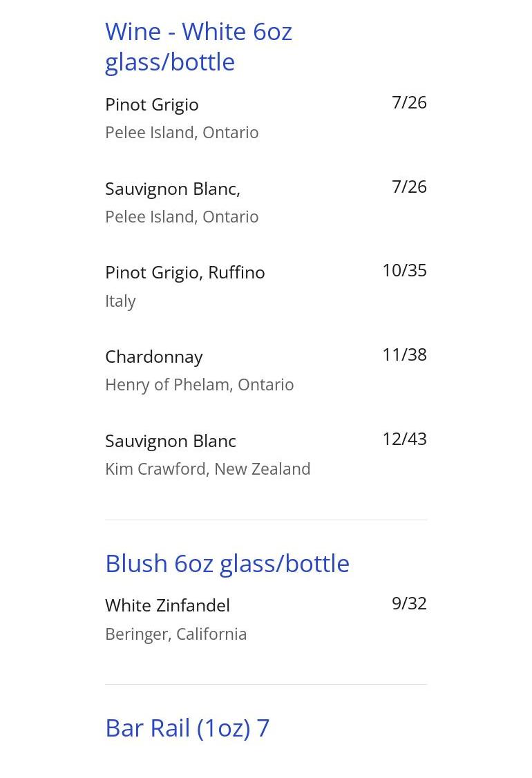Screen dimensions: 532x778
Task: Click the 10/35 price
Action: tap(404, 270)
